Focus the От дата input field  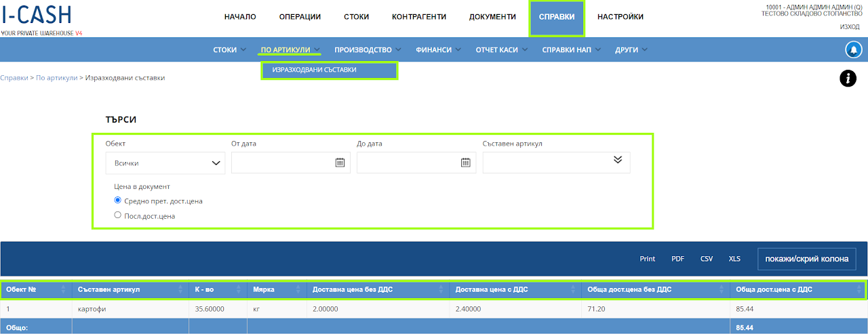point(291,163)
